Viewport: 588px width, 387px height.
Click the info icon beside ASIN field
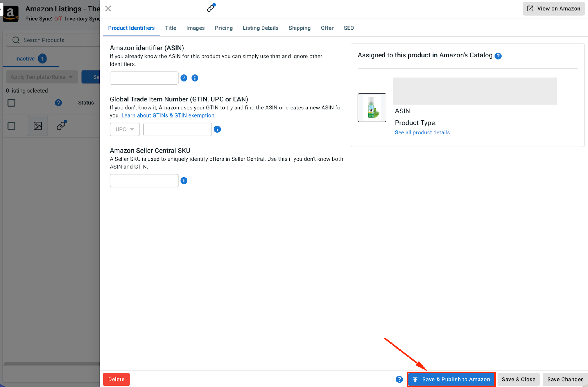pos(195,78)
